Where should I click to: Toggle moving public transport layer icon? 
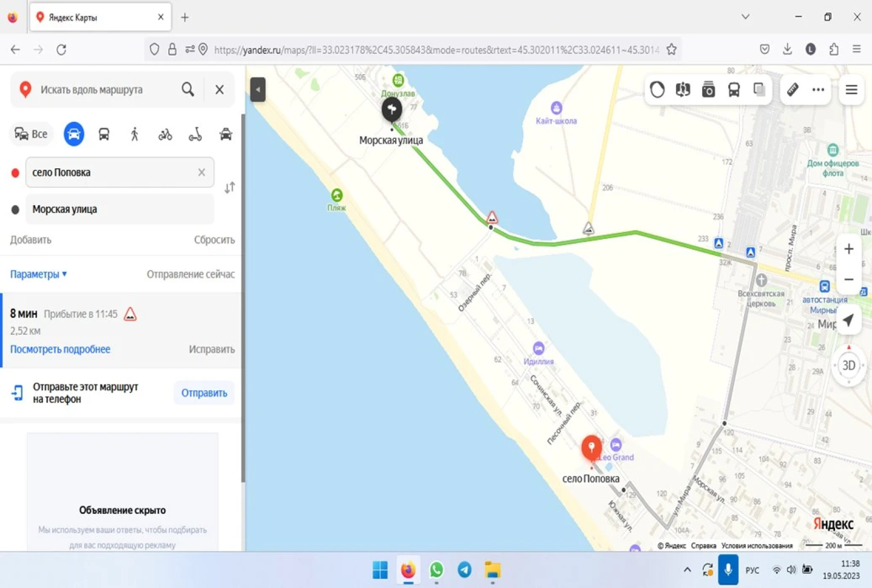click(734, 90)
